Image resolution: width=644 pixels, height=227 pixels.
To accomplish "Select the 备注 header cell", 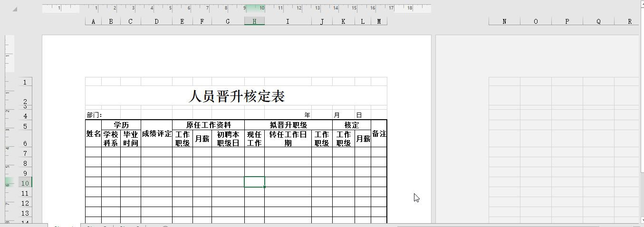I will tap(379, 134).
